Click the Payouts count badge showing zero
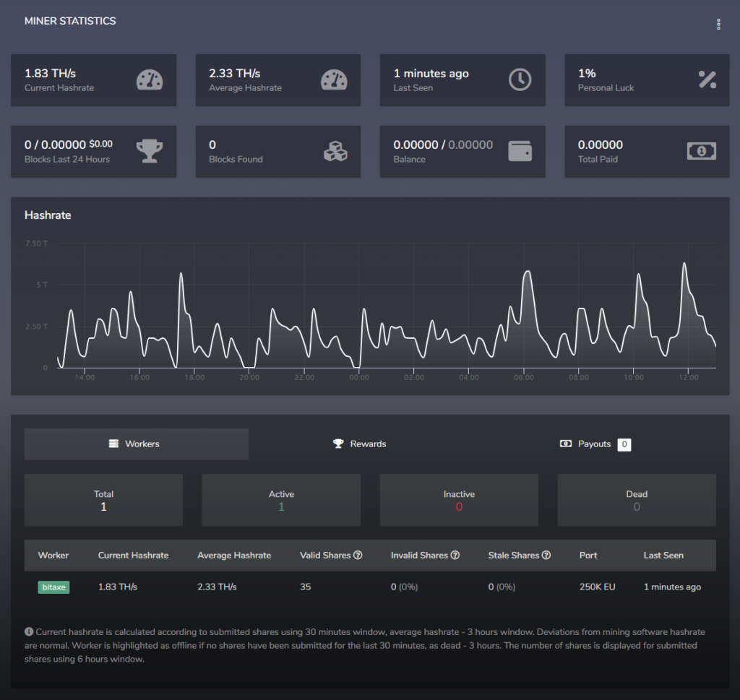The image size is (740, 700). coord(624,444)
